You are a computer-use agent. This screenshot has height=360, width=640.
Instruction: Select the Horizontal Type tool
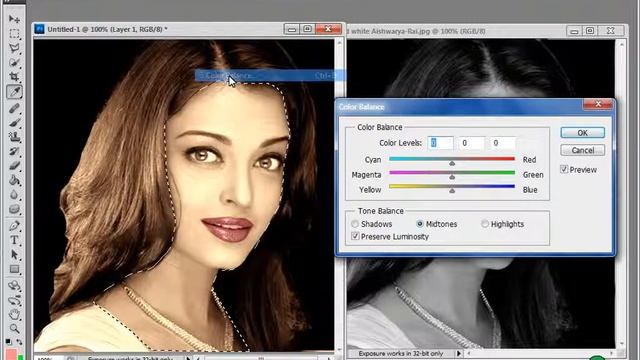(x=14, y=240)
